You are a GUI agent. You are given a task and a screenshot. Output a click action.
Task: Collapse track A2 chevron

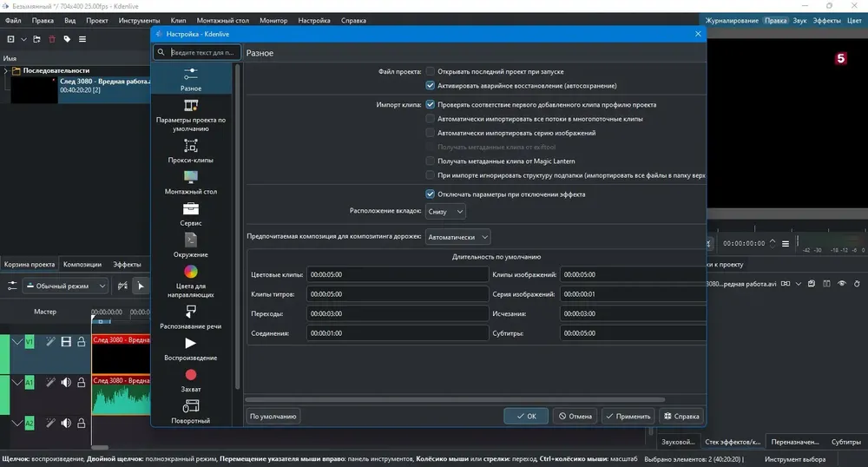[x=17, y=424]
